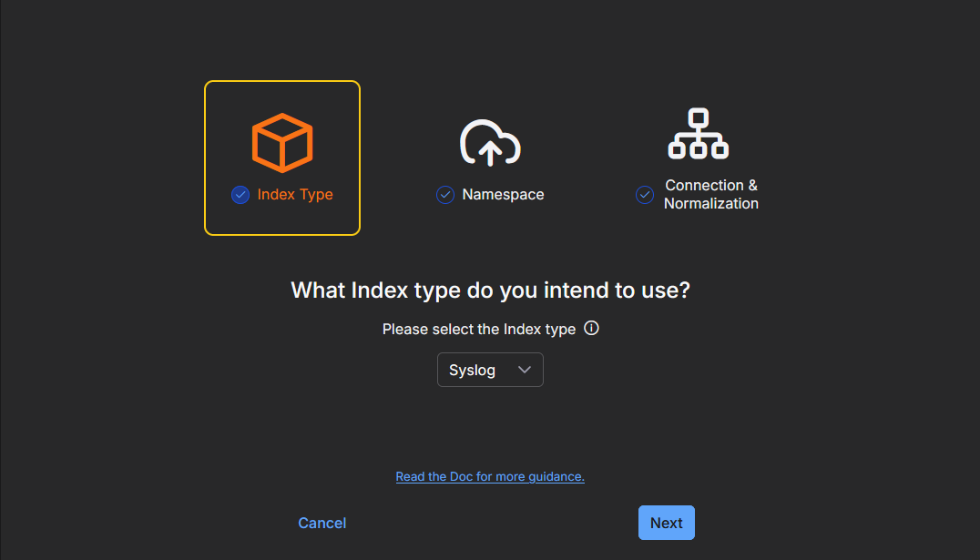Click the checkmark circle beside Namespace
The height and width of the screenshot is (560, 980).
pos(445,195)
